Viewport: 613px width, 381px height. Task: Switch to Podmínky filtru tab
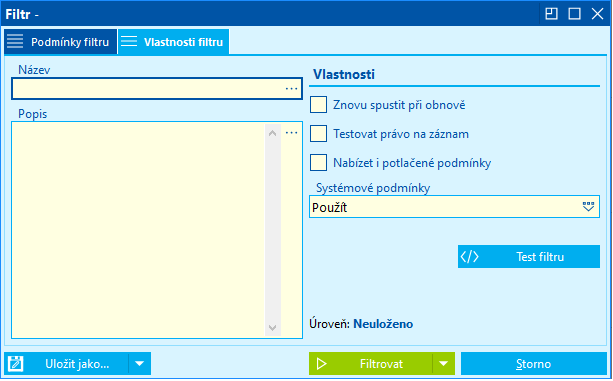pos(61,41)
